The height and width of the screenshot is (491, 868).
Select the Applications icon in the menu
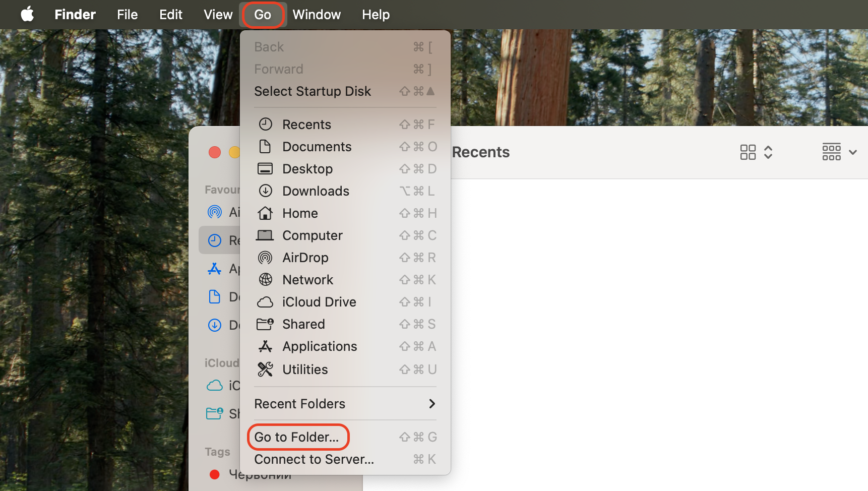[x=266, y=346]
